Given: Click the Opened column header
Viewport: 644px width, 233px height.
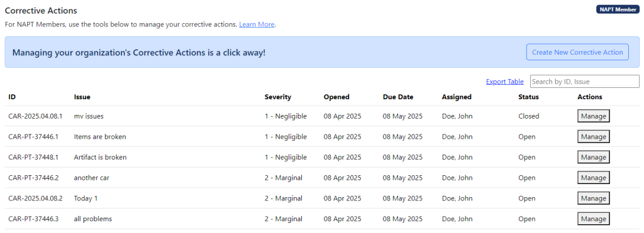Looking at the screenshot, I should point(336,97).
